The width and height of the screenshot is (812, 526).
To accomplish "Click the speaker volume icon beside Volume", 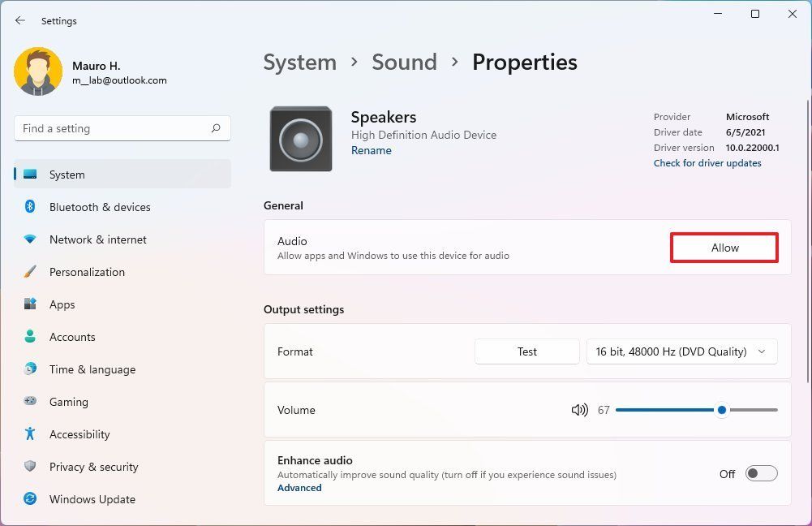I will (579, 410).
